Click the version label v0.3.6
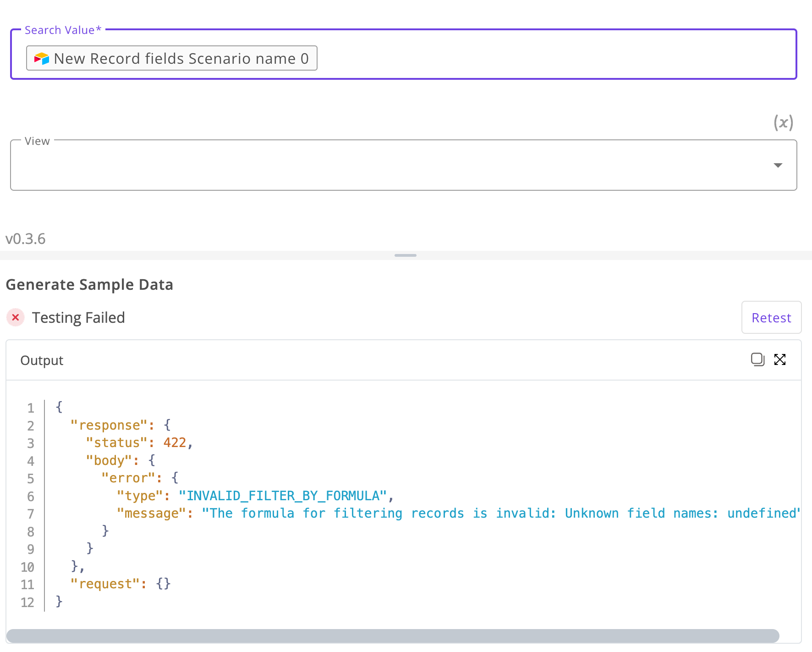Viewport: 812px width, 652px height. click(x=26, y=239)
